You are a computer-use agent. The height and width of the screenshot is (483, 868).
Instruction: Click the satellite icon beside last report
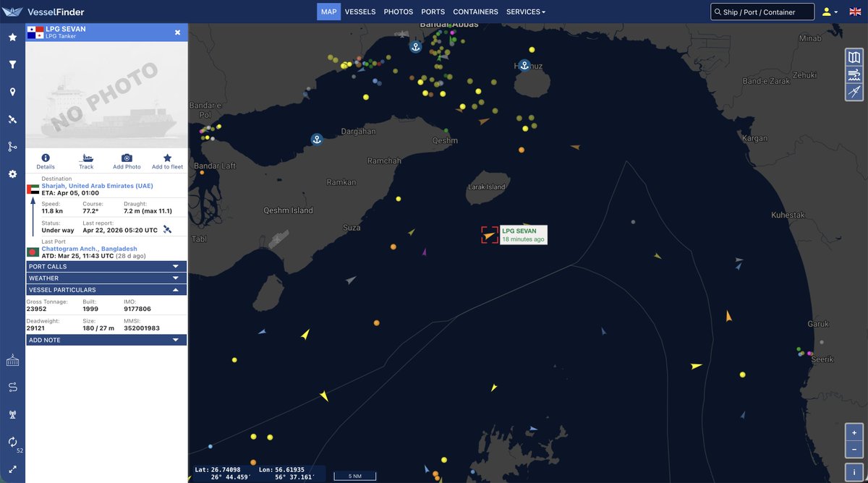point(167,230)
